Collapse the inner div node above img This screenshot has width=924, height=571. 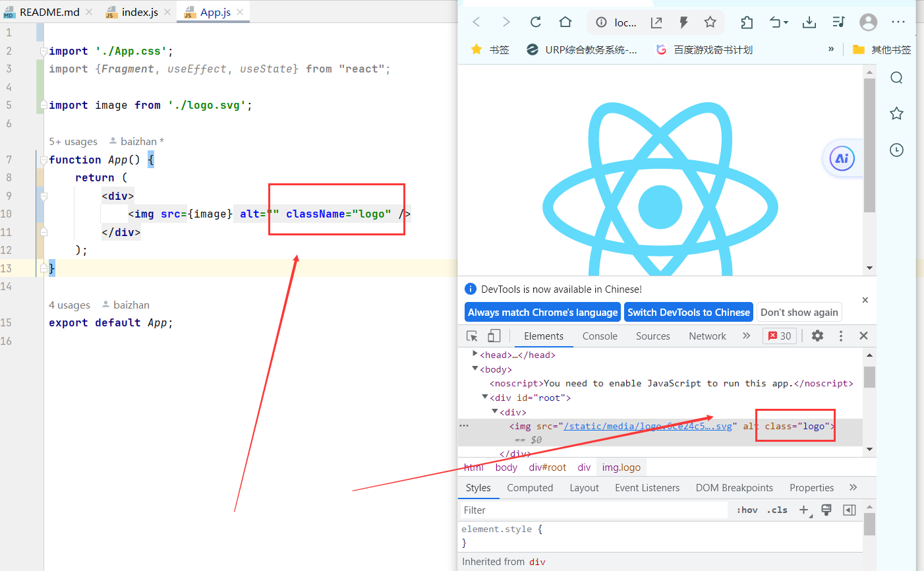[x=495, y=411]
